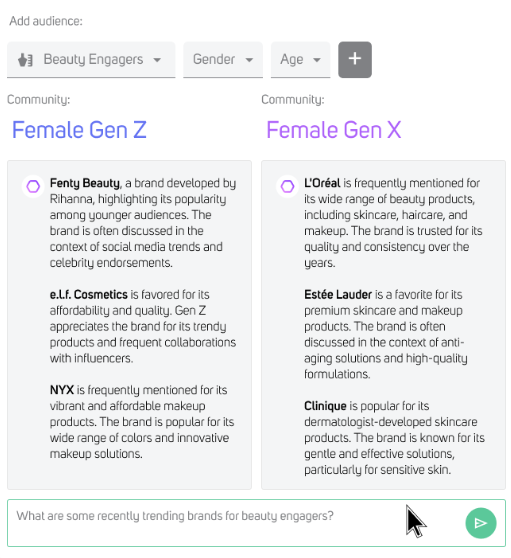
Task: Click the Estée Lauder brand name
Action: point(338,294)
